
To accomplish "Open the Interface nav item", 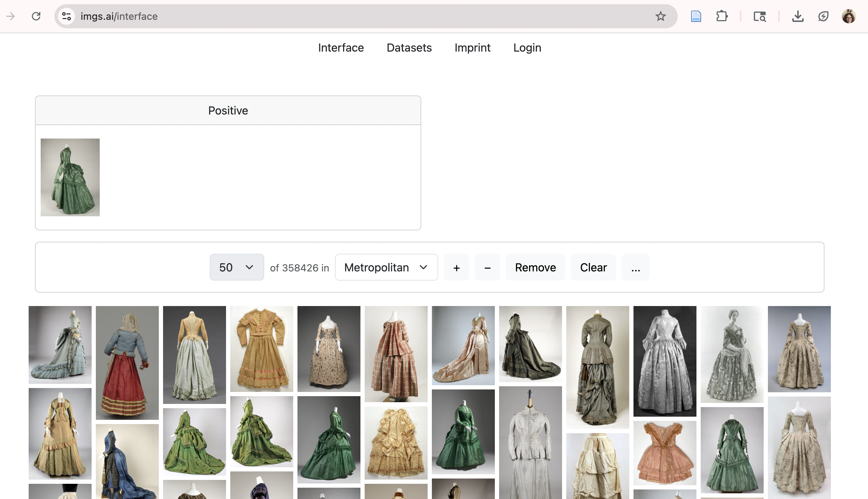I will pos(341,48).
